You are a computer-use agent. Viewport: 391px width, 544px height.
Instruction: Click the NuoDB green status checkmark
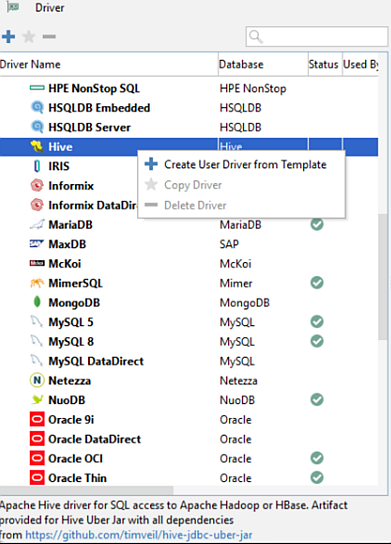pos(317,399)
